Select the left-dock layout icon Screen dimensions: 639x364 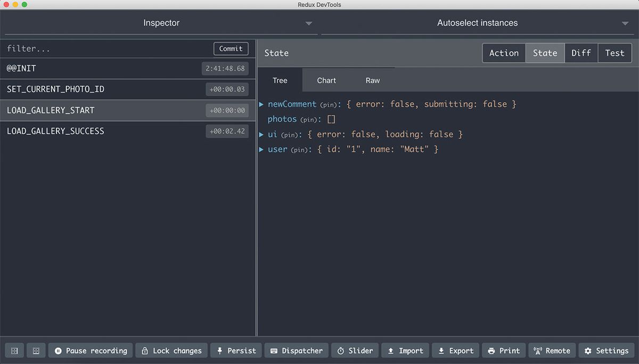[14, 350]
